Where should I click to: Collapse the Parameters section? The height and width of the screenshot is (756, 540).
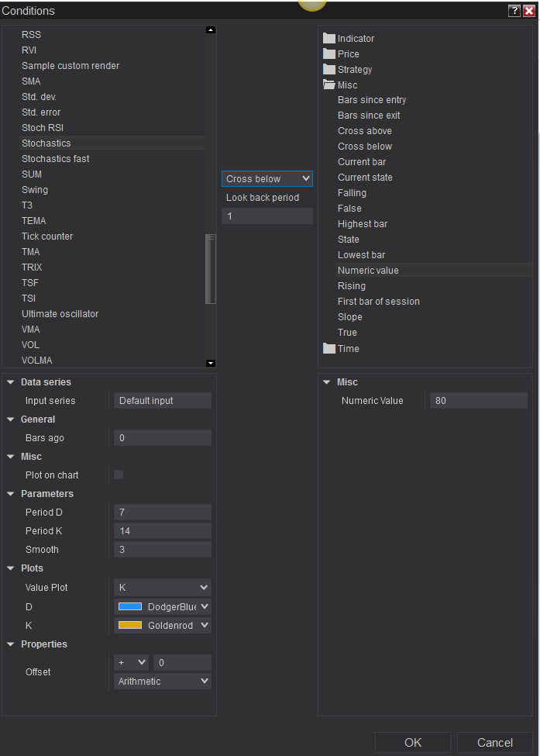pos(12,494)
